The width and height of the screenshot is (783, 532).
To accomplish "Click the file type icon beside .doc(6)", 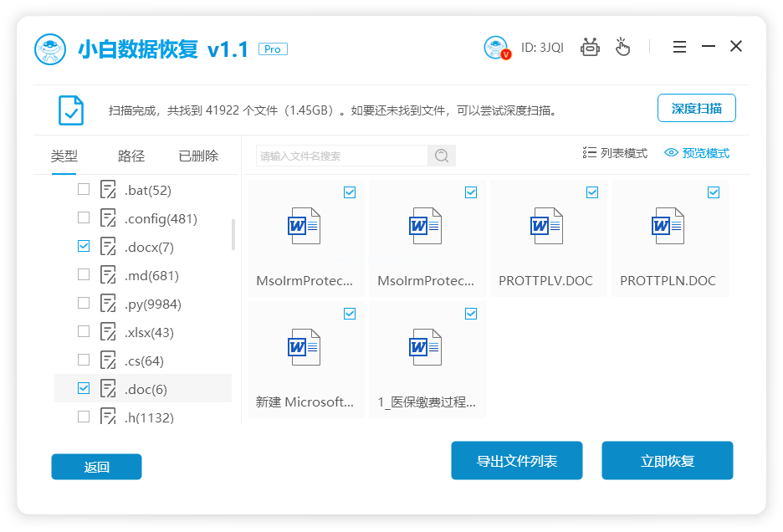I will (x=108, y=388).
